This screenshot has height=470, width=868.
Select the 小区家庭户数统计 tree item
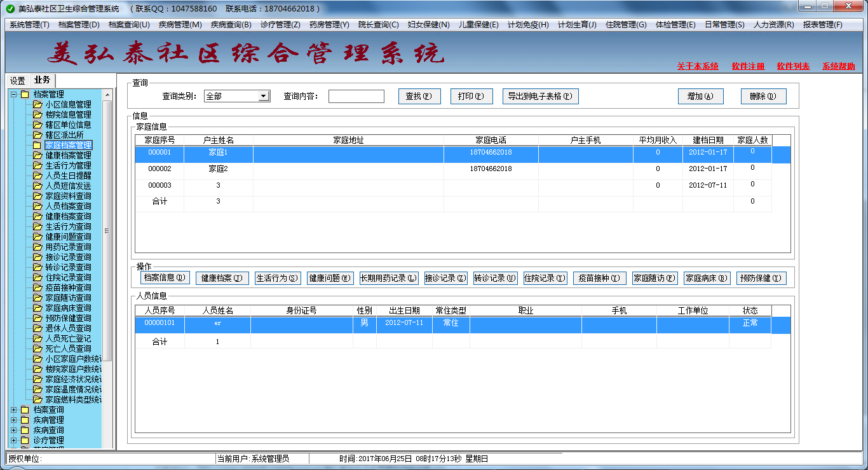[73, 359]
